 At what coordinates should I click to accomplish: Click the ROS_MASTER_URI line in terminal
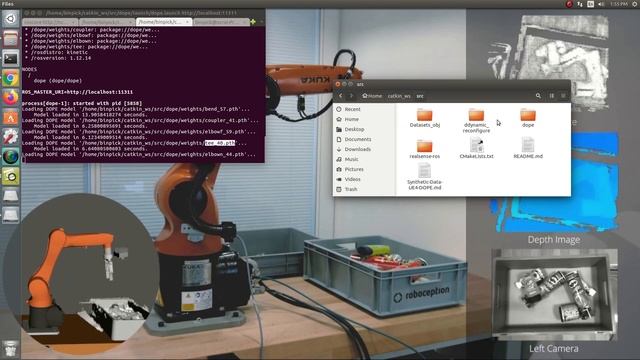[x=78, y=92]
